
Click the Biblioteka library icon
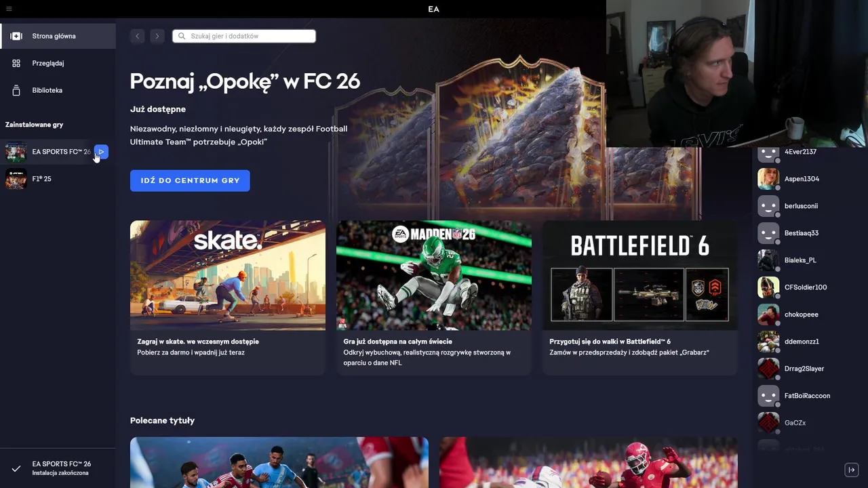(16, 90)
